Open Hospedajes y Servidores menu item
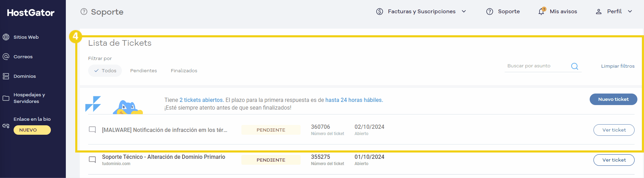Image resolution: width=644 pixels, height=178 pixels. (x=29, y=98)
